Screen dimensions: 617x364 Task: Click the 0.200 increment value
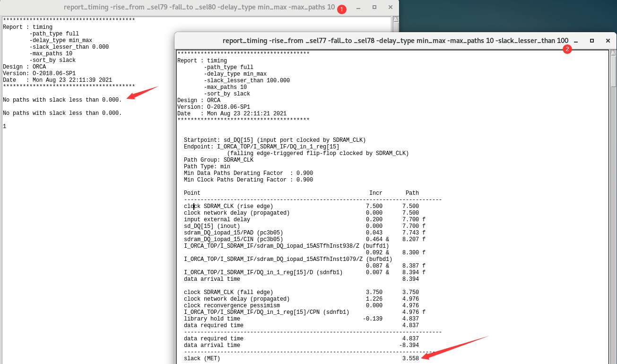[374, 219]
